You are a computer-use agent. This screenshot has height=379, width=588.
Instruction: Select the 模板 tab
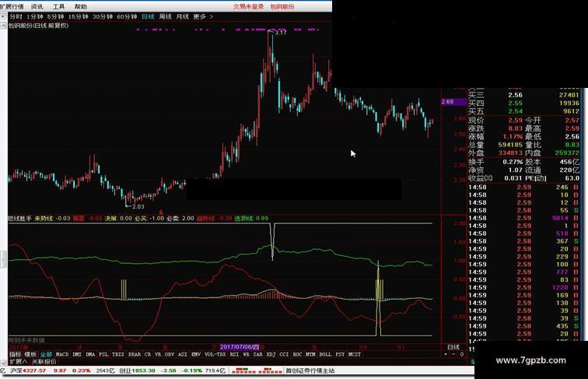31,354
